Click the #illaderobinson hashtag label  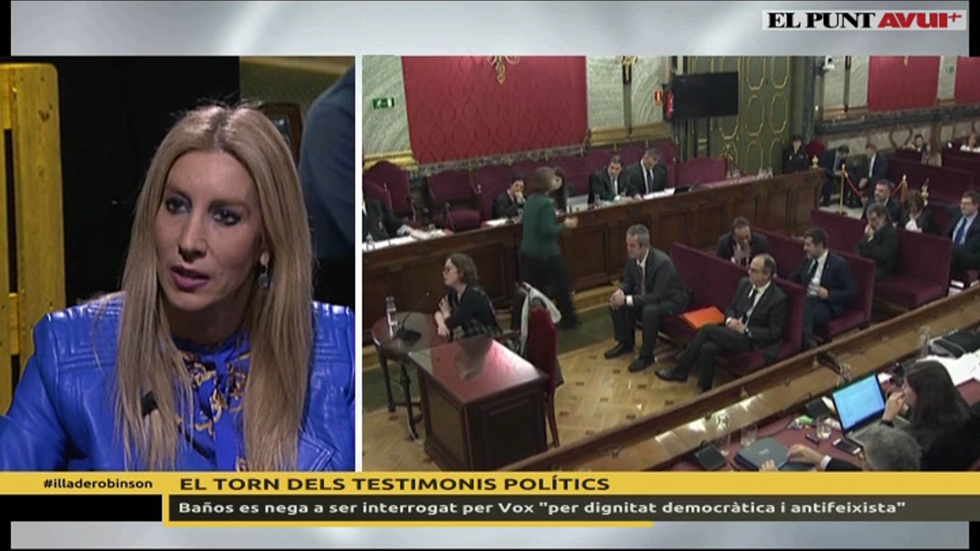[97, 483]
